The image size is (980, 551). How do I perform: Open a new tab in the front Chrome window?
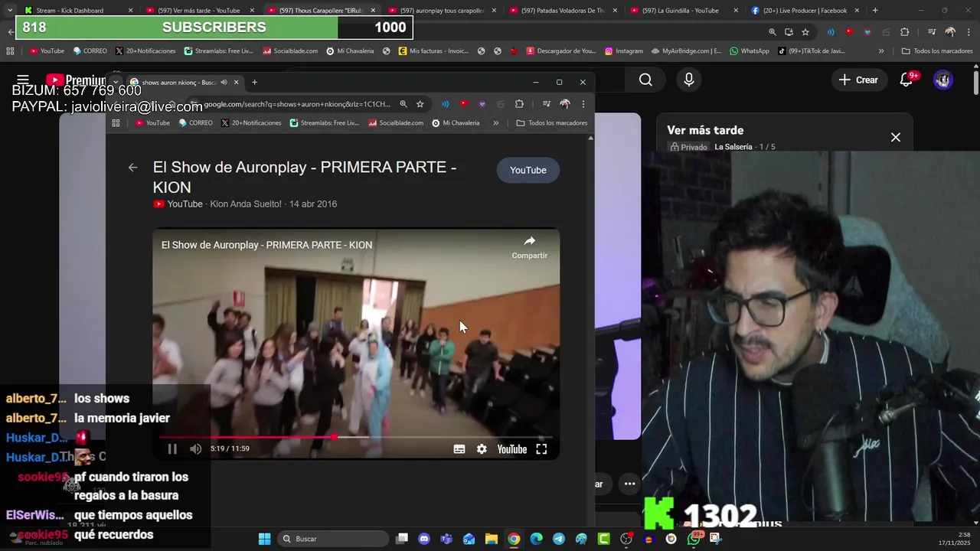tap(254, 82)
